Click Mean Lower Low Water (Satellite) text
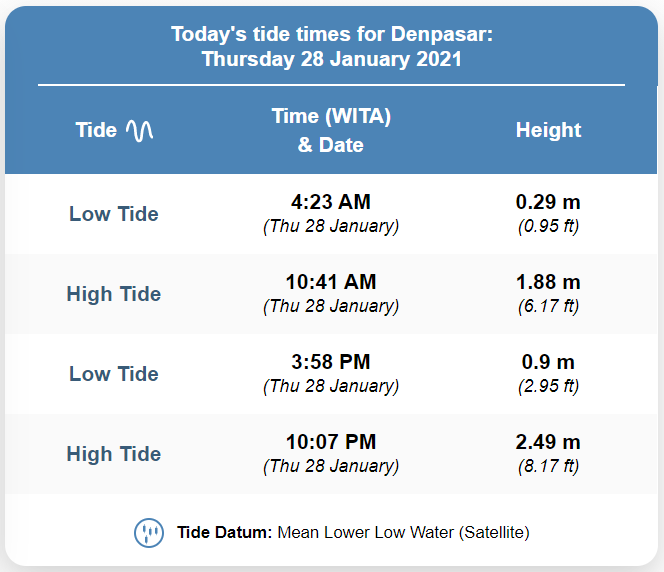Screen dimensions: 664x572 (x=403, y=533)
